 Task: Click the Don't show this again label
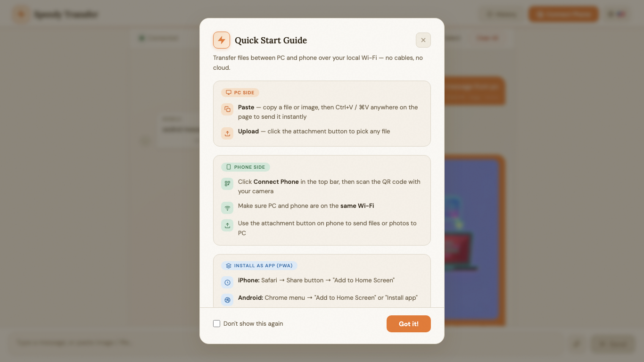253,324
